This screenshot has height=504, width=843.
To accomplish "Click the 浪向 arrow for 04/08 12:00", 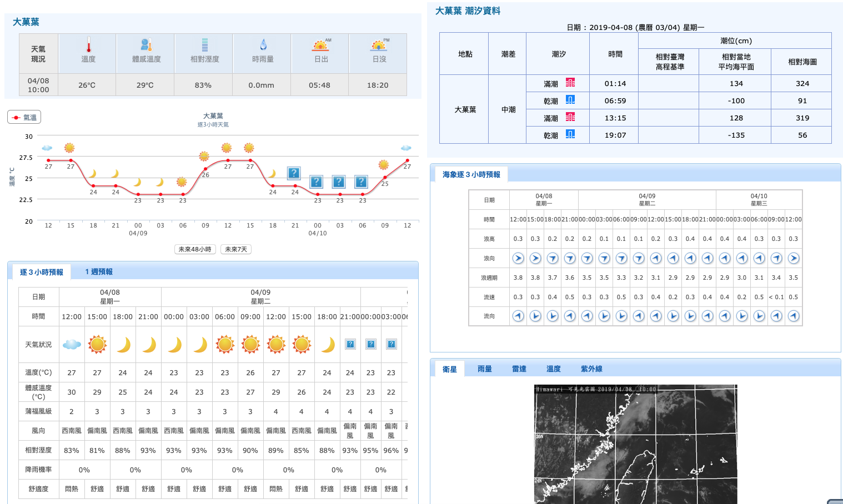I will coord(518,258).
